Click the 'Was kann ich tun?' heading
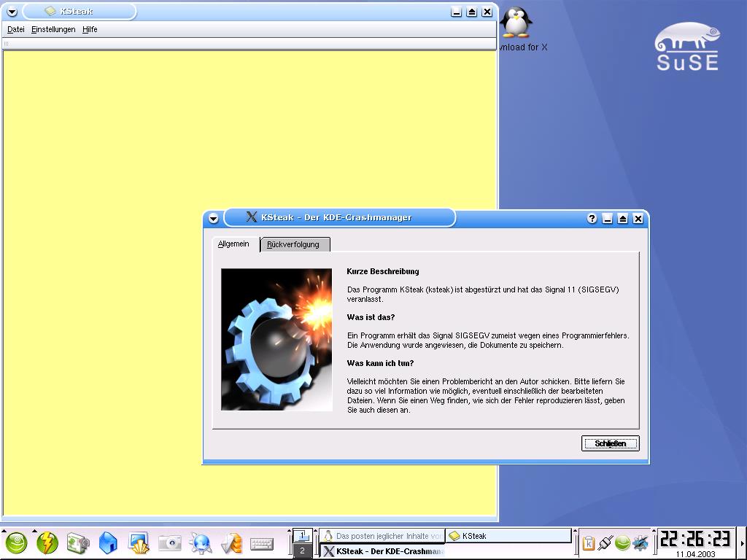The width and height of the screenshot is (747, 560). tap(380, 363)
